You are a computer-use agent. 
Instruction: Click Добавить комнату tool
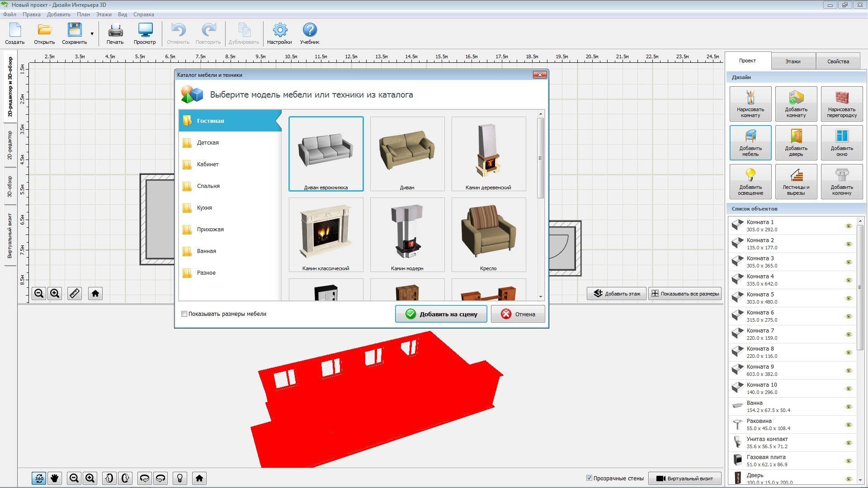click(796, 103)
